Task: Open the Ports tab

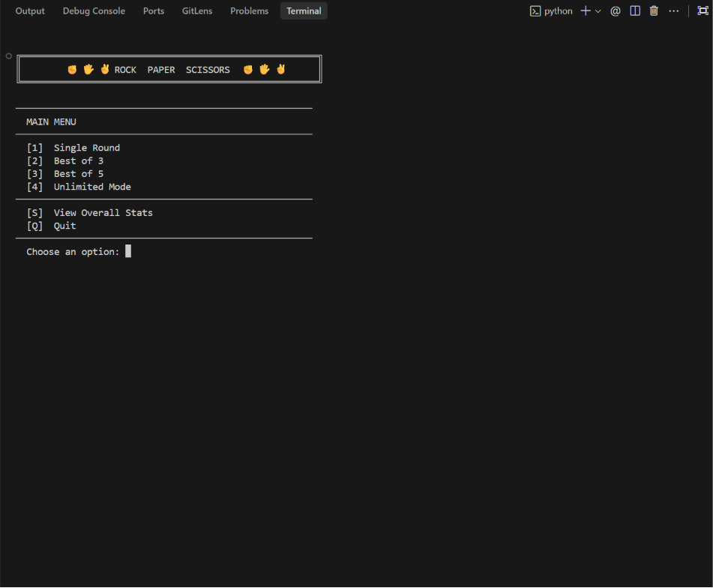Action: [154, 11]
